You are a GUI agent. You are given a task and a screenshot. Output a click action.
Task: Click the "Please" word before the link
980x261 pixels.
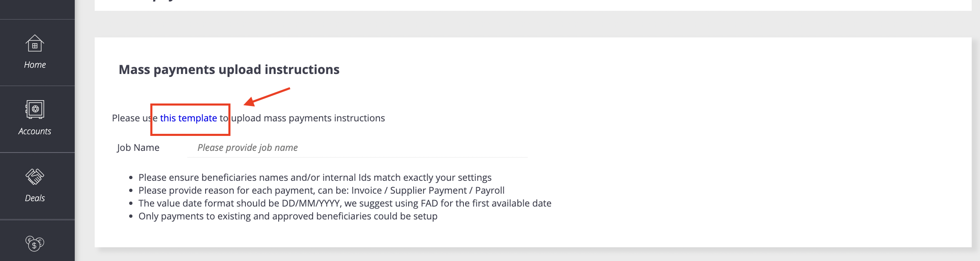click(126, 118)
